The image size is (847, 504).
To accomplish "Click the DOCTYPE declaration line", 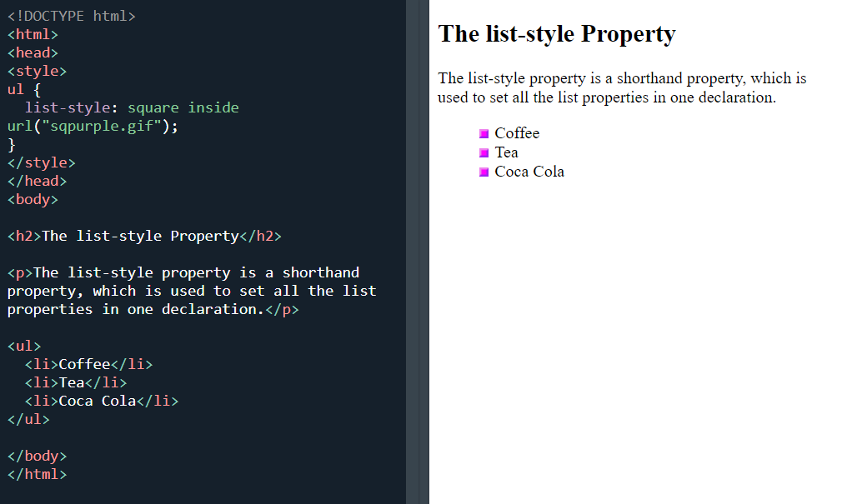I will coord(71,15).
